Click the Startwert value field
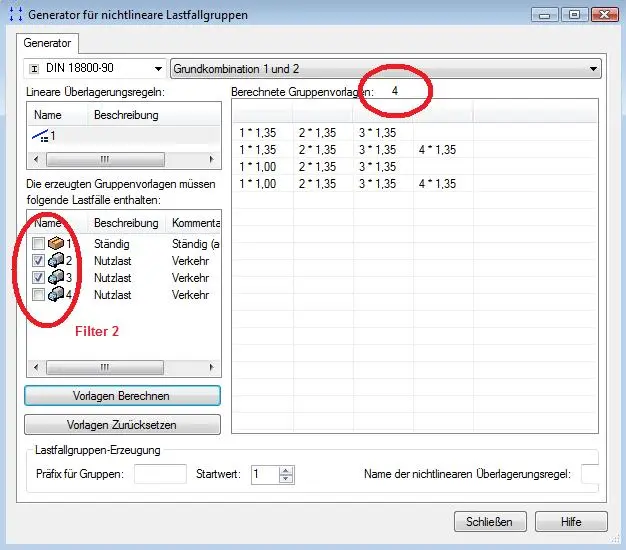Image resolution: width=626 pixels, height=550 pixels. 264,474
